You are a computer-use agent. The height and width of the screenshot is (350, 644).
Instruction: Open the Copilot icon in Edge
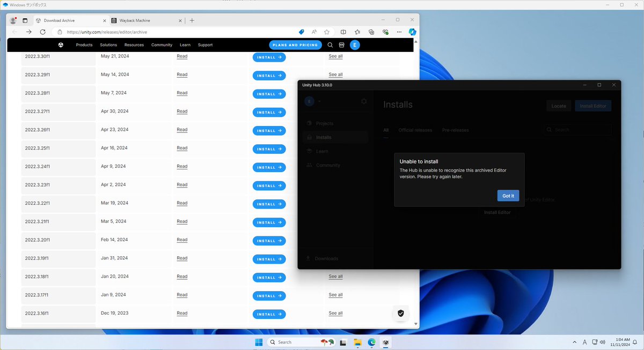[412, 32]
